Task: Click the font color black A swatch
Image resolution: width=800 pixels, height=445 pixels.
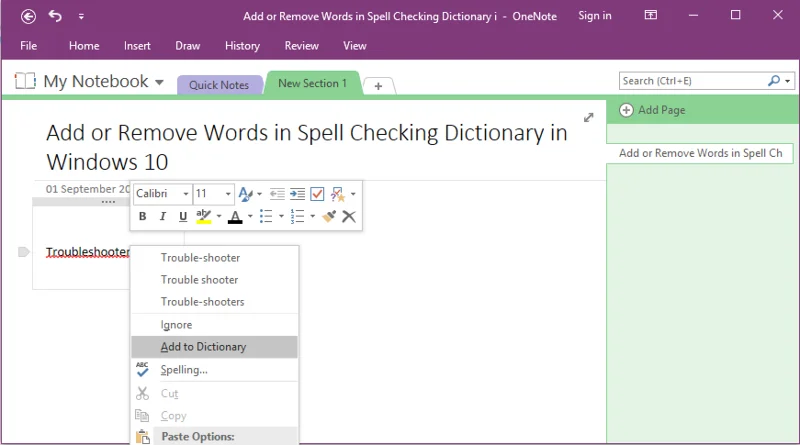Action: (x=235, y=217)
